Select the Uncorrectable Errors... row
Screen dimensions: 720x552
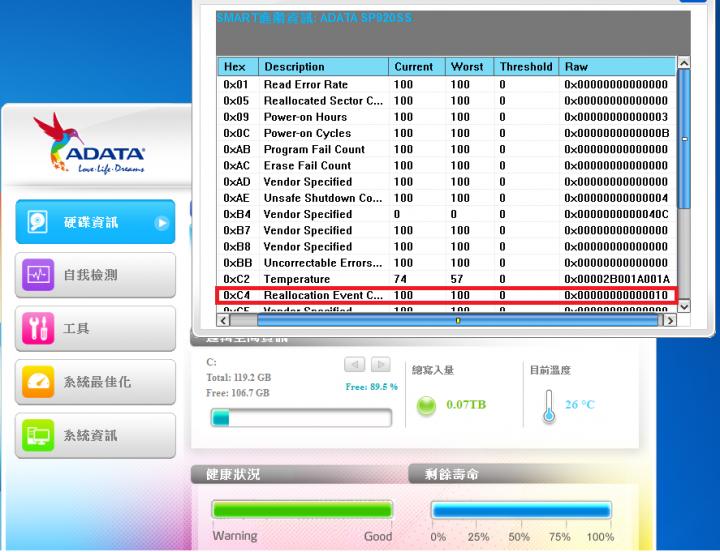pyautogui.click(x=446, y=263)
